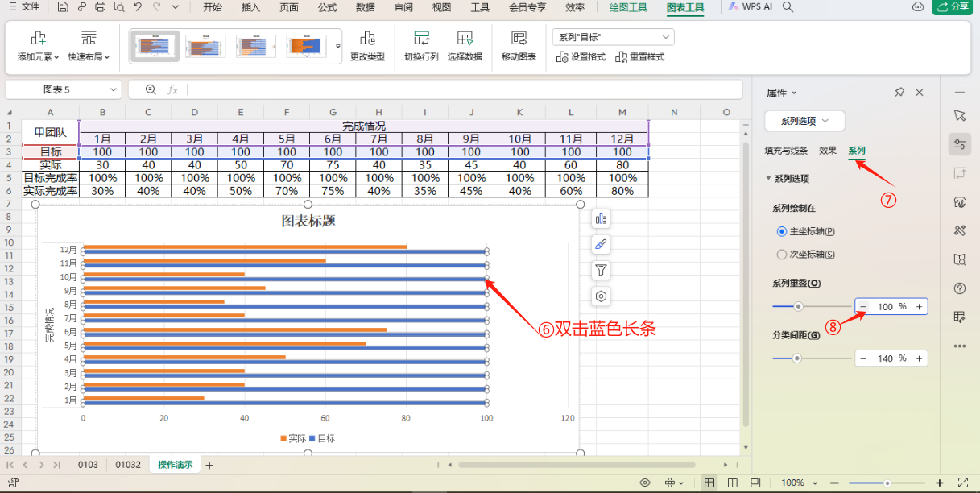Click the chart style brush icon beside chart

click(601, 244)
